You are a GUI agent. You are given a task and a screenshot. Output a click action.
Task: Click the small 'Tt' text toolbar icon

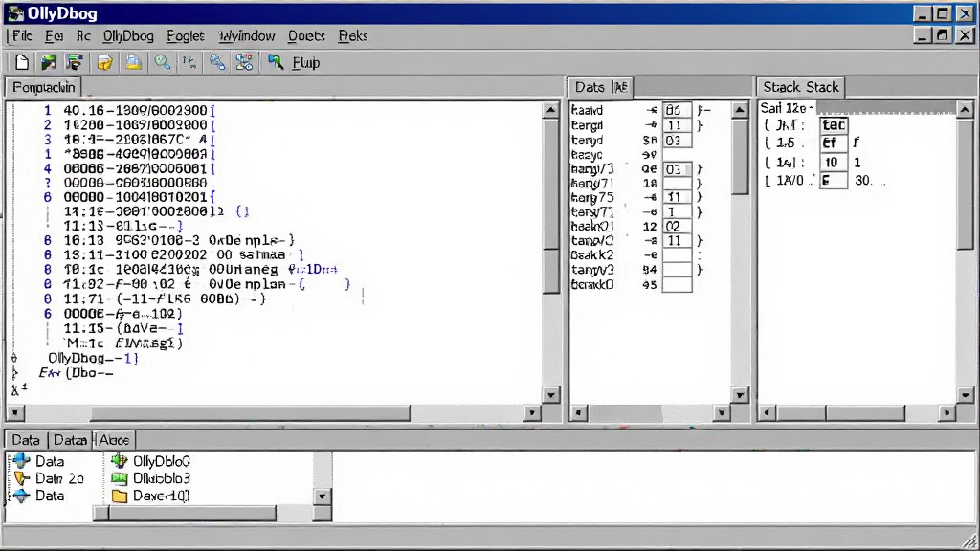[189, 62]
